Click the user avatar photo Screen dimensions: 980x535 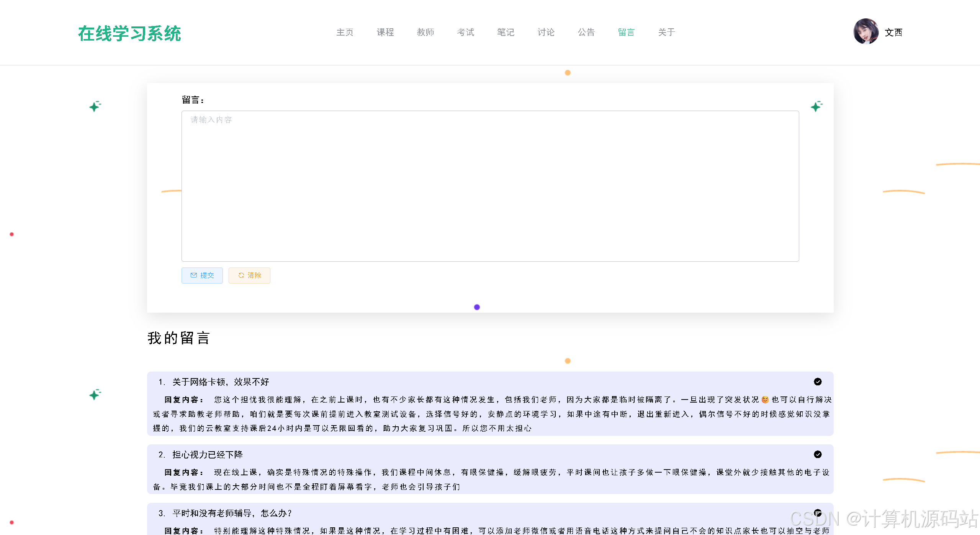point(865,32)
